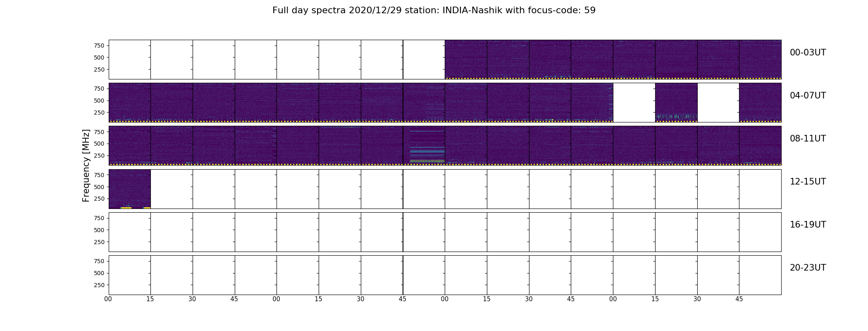Select the '12-15UT' row label
The width and height of the screenshot is (868, 331).
point(808,182)
